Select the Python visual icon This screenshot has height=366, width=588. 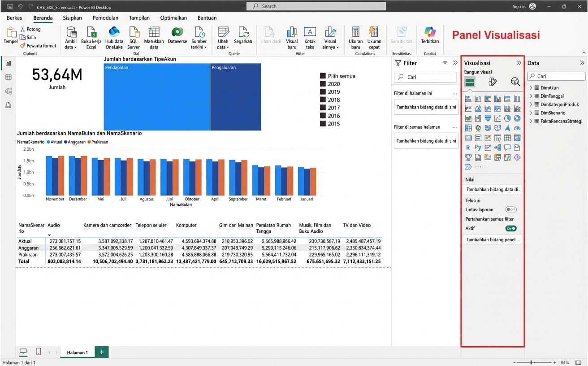478,147
